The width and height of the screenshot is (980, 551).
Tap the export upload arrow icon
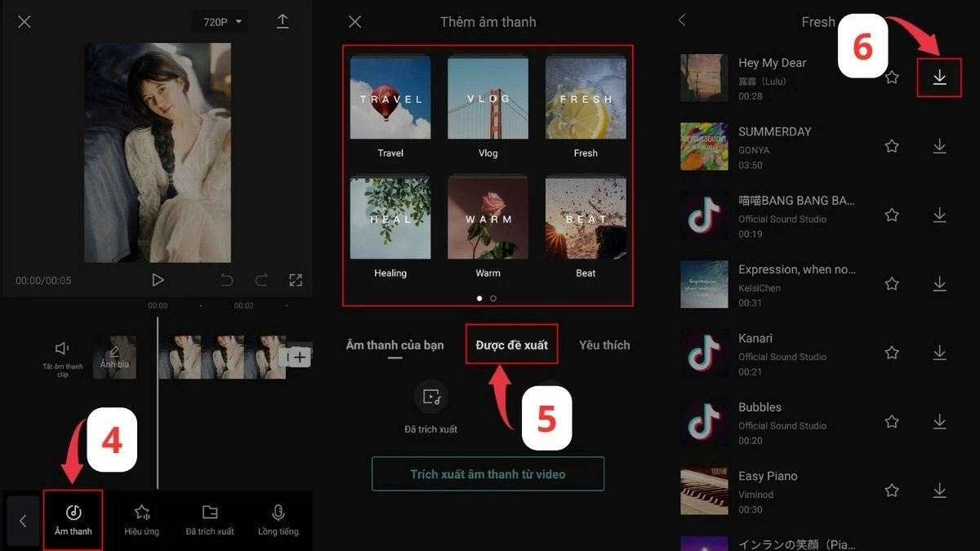point(283,22)
